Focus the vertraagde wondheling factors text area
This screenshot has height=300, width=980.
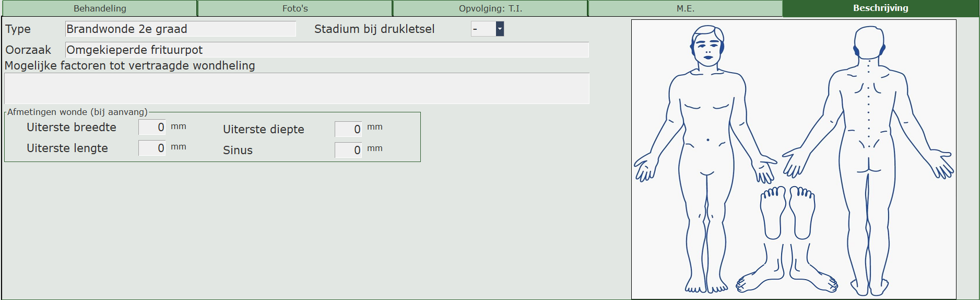297,88
